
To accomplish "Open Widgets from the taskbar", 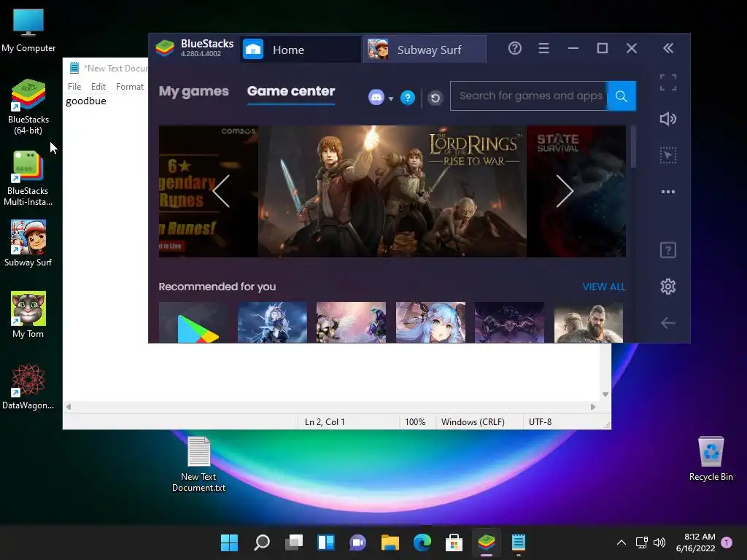I will coord(326,542).
